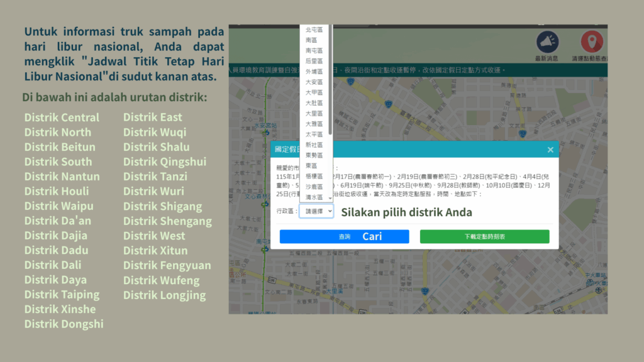This screenshot has width=644, height=362.
Task: Select 大里區 from the district list
Action: (314, 113)
